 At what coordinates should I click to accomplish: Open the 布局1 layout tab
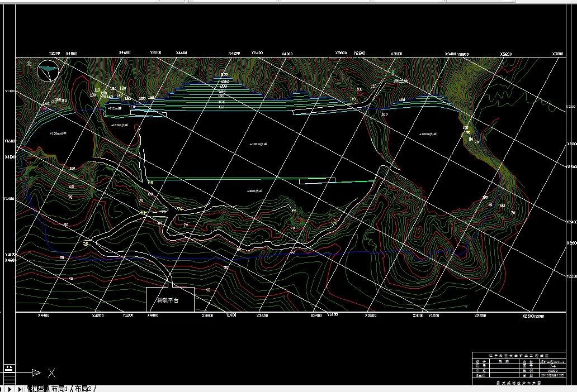59,388
